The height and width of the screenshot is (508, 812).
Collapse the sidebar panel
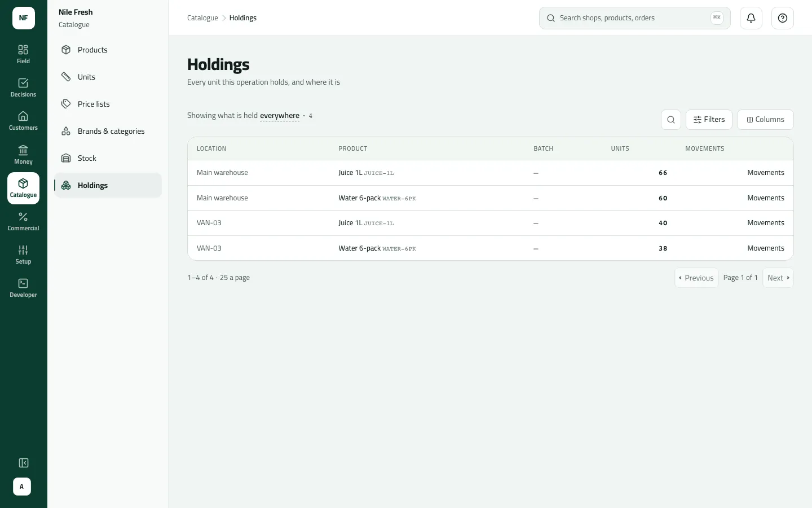point(23,463)
